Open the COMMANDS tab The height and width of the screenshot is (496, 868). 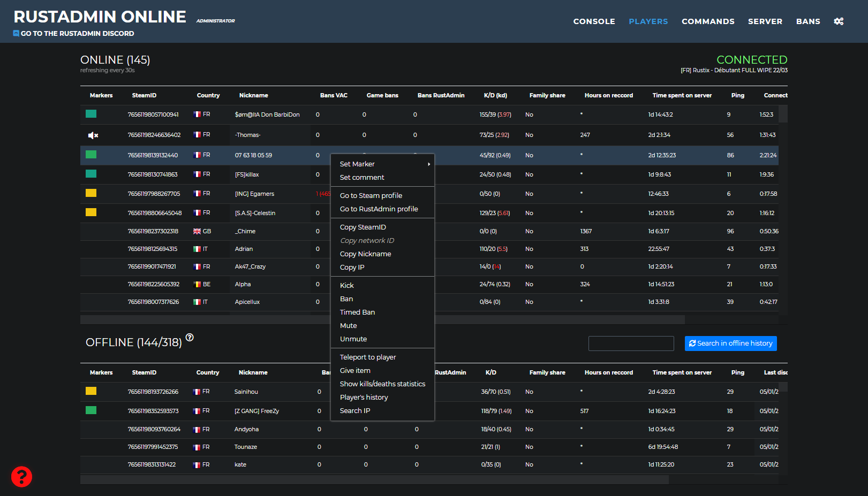click(x=708, y=21)
